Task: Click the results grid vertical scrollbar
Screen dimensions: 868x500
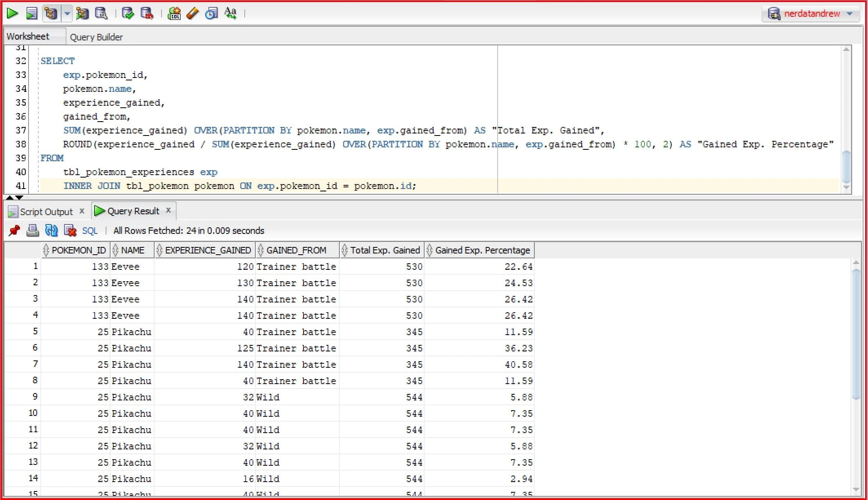Action: pyautogui.click(x=856, y=335)
